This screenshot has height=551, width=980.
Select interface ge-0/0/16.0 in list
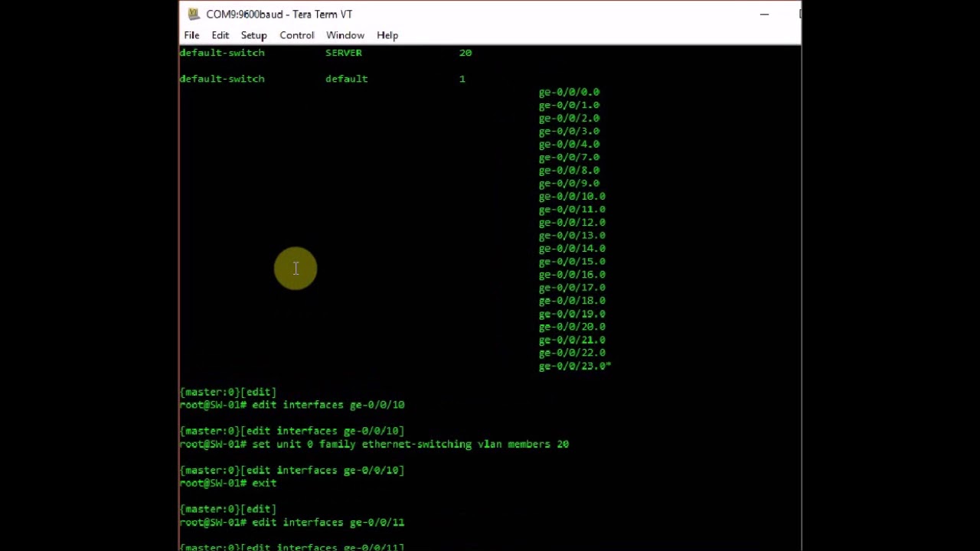tap(572, 274)
